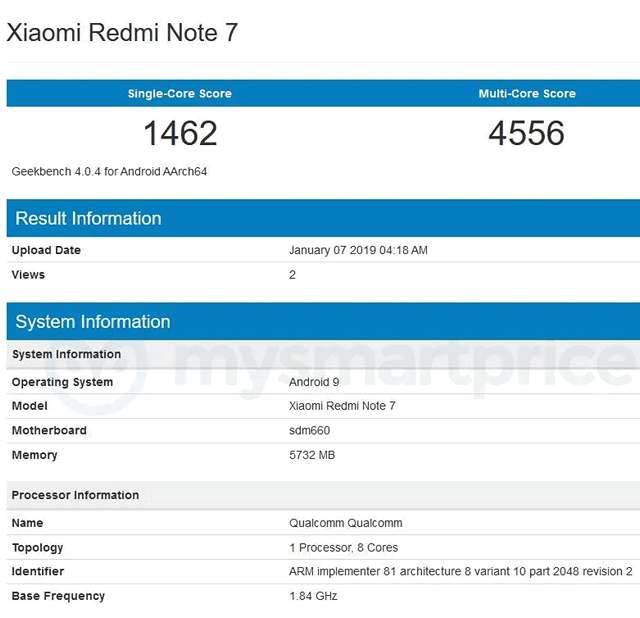Select the Geekbench 4.0.4 for Android AArch64 text

point(109,171)
